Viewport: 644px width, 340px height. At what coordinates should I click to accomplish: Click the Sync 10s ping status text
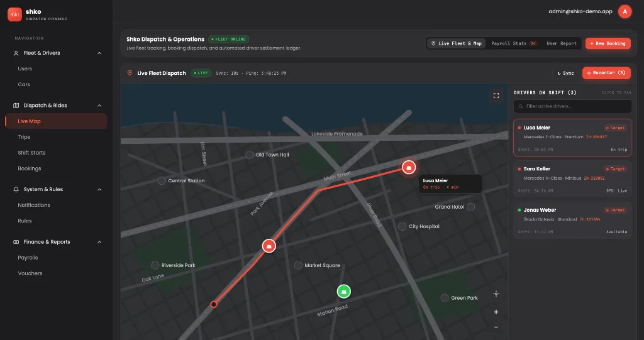click(x=251, y=73)
